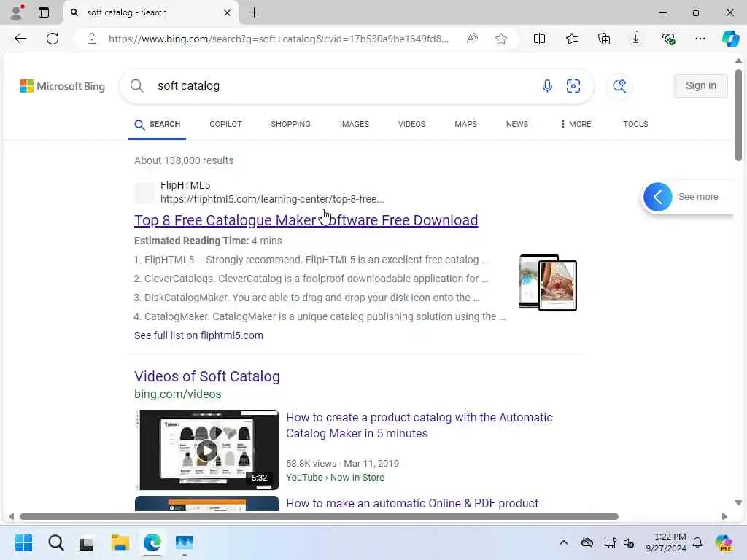This screenshot has width=747, height=560.
Task: Click the Read aloud icon
Action: 472,39
